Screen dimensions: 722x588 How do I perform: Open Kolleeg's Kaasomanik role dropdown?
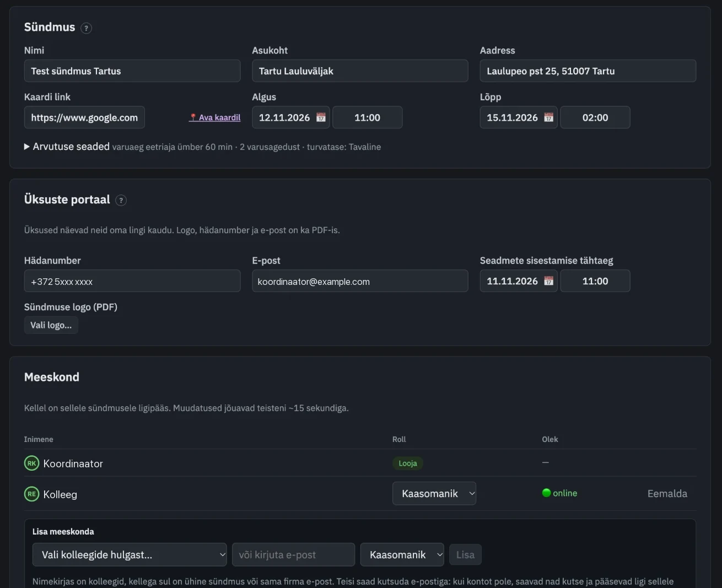coord(434,493)
